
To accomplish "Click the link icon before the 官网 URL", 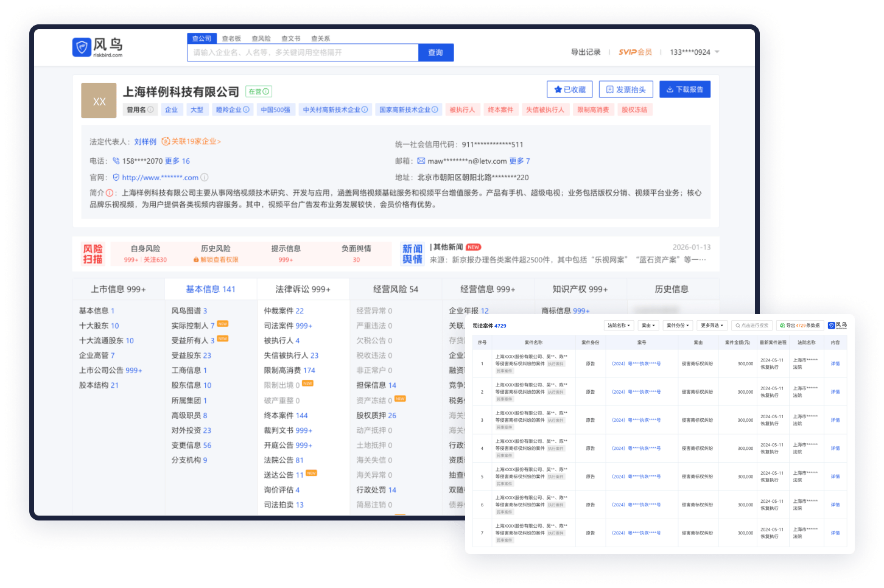I will 116,177.
